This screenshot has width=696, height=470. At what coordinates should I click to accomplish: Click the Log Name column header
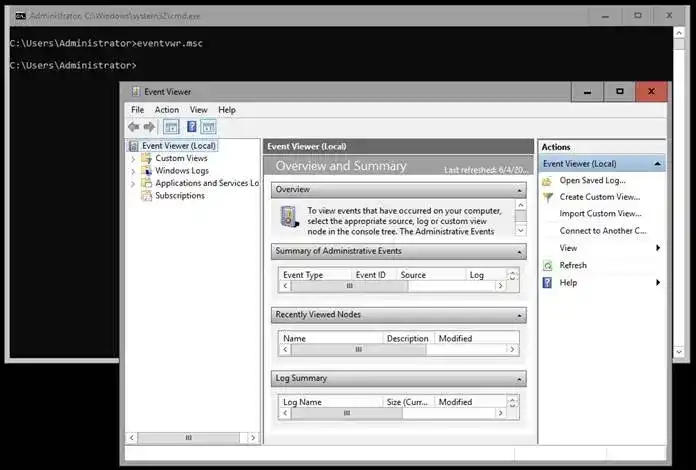point(331,402)
